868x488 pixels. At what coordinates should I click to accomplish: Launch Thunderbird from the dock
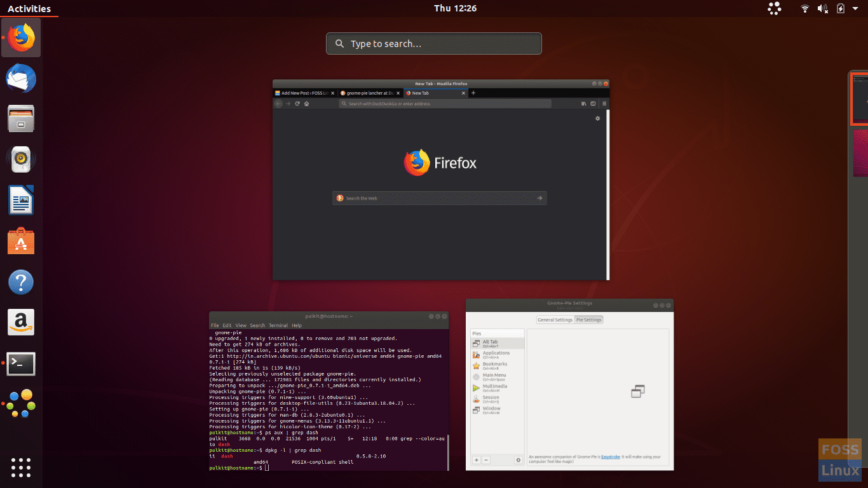click(21, 78)
